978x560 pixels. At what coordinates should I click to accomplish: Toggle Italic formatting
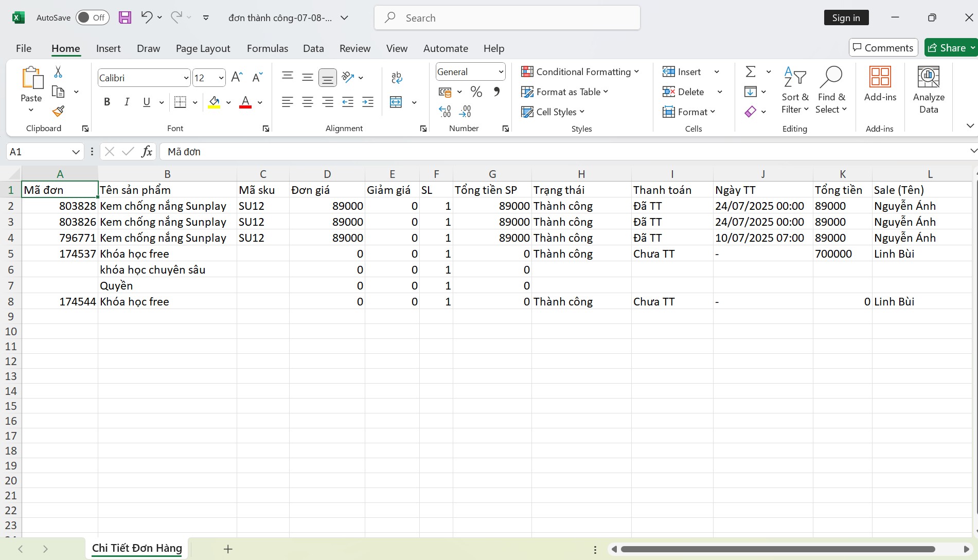tap(127, 102)
